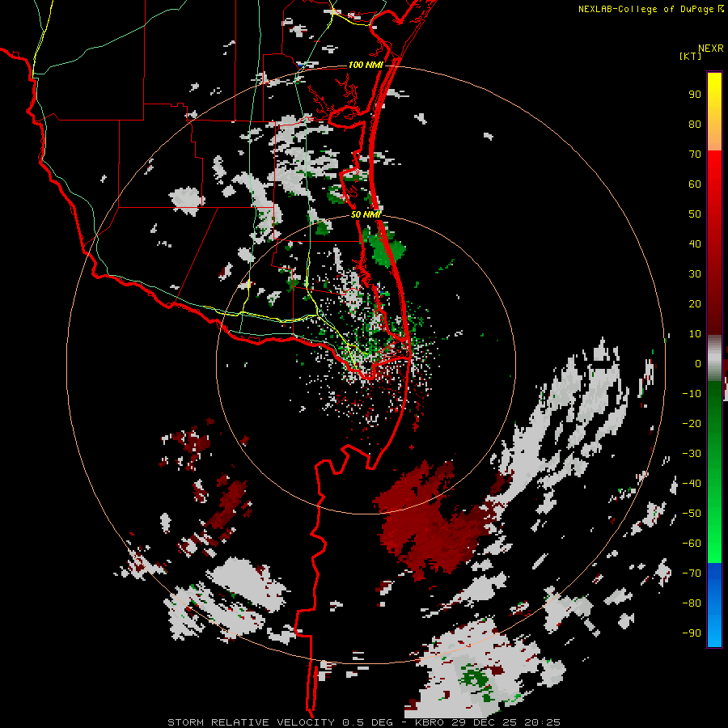Click the [KT] units label above scale

tap(690, 56)
